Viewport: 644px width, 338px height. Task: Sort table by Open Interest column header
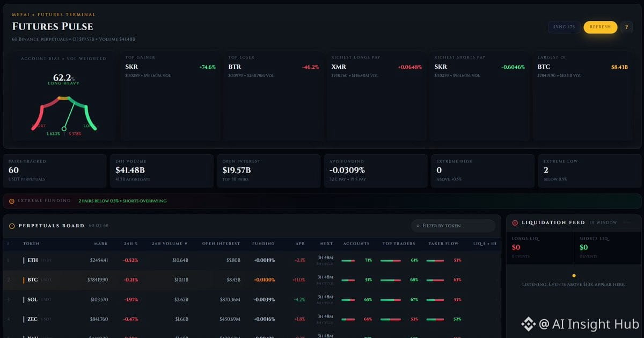click(221, 243)
